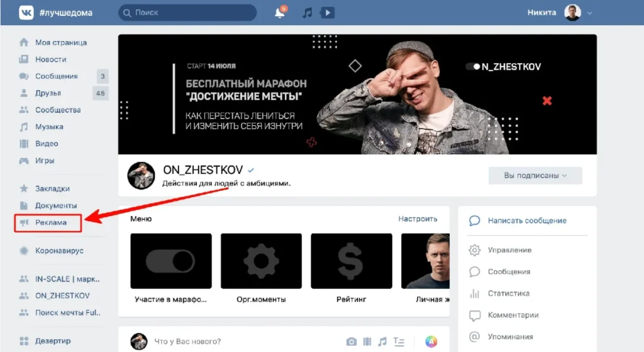
Task: Open Комментарии in community panel
Action: 513,315
